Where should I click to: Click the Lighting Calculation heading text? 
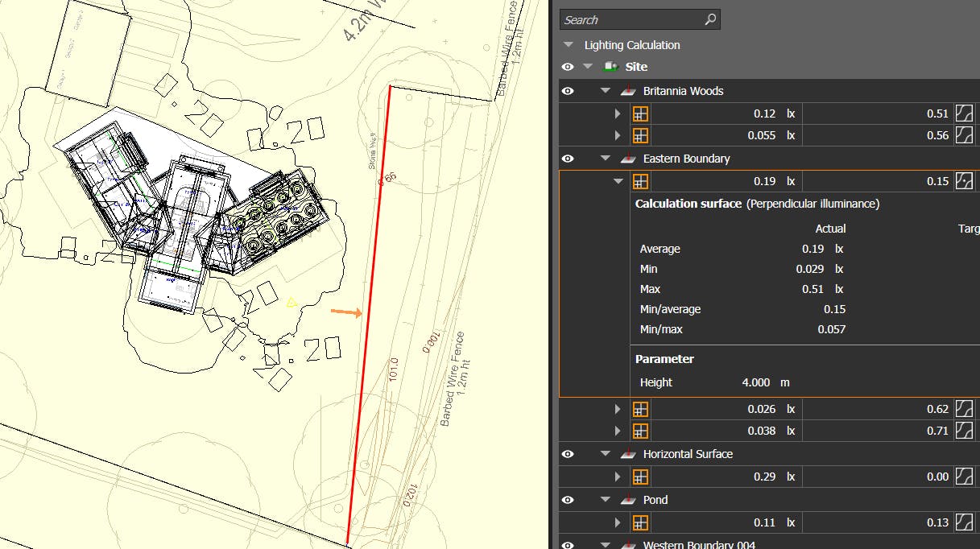point(632,45)
